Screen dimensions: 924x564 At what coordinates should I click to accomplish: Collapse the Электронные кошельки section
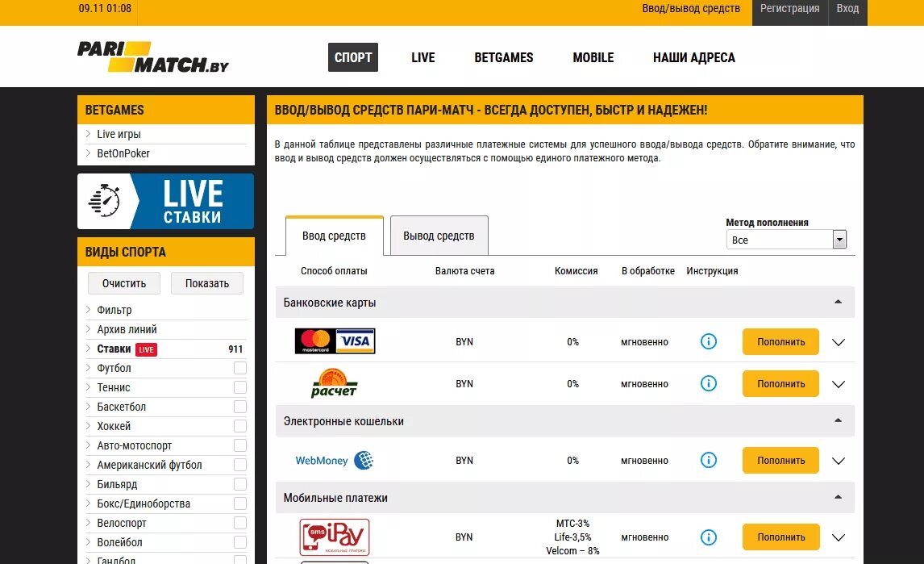(838, 420)
